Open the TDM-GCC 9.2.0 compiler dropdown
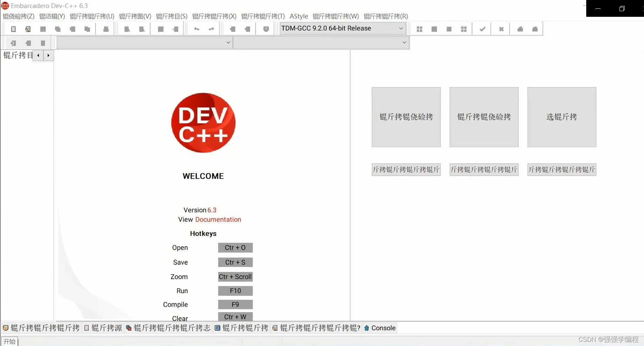This screenshot has height=346, width=644. point(401,28)
